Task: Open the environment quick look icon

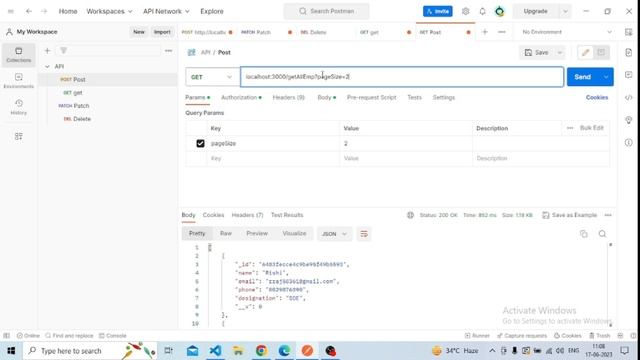Action: [x=629, y=32]
